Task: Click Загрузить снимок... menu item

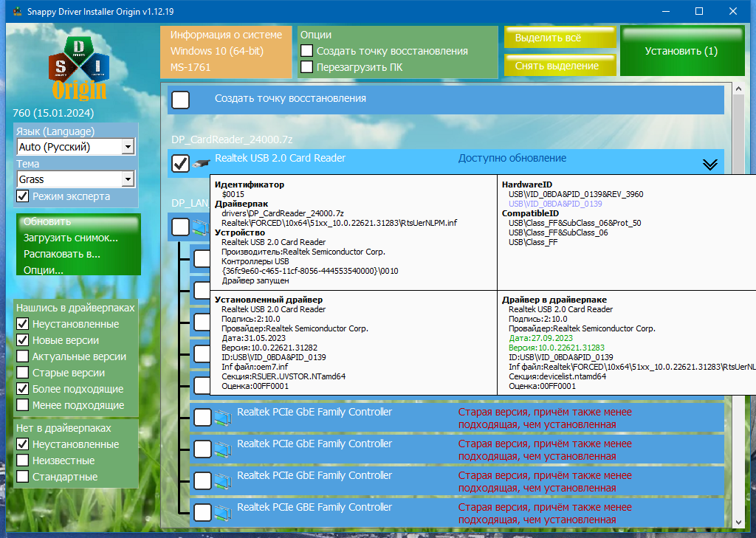Action: click(70, 238)
